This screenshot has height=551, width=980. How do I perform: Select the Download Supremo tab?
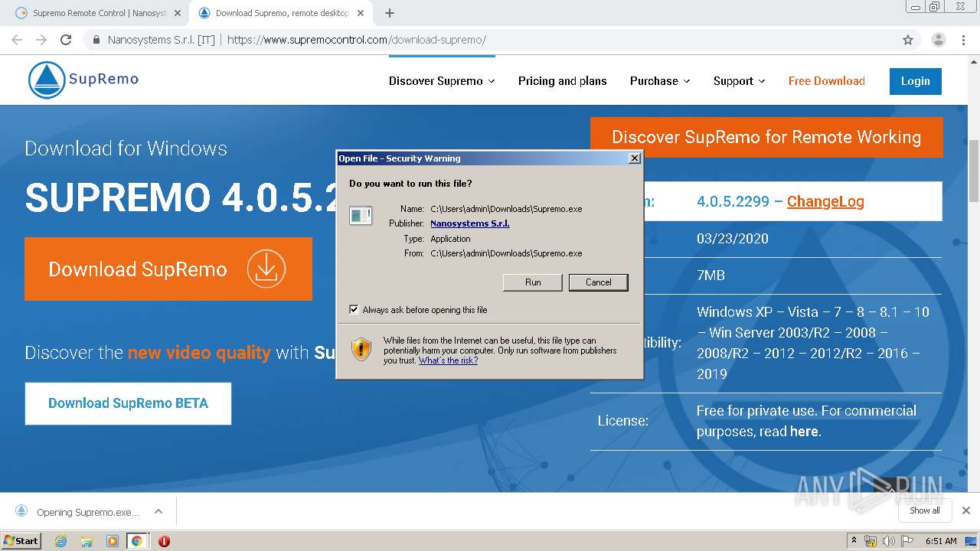tap(282, 13)
